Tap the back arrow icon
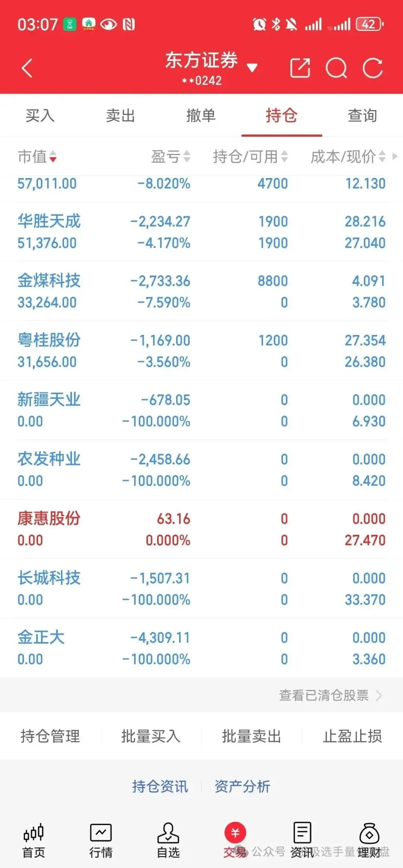The height and width of the screenshot is (868, 403). pyautogui.click(x=27, y=68)
